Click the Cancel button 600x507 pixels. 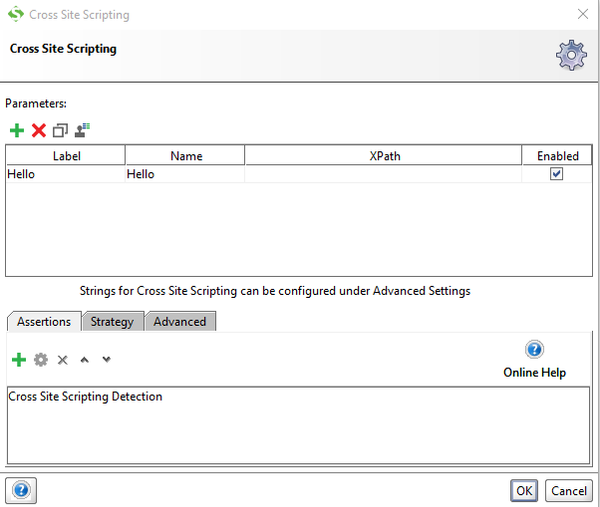click(x=569, y=491)
